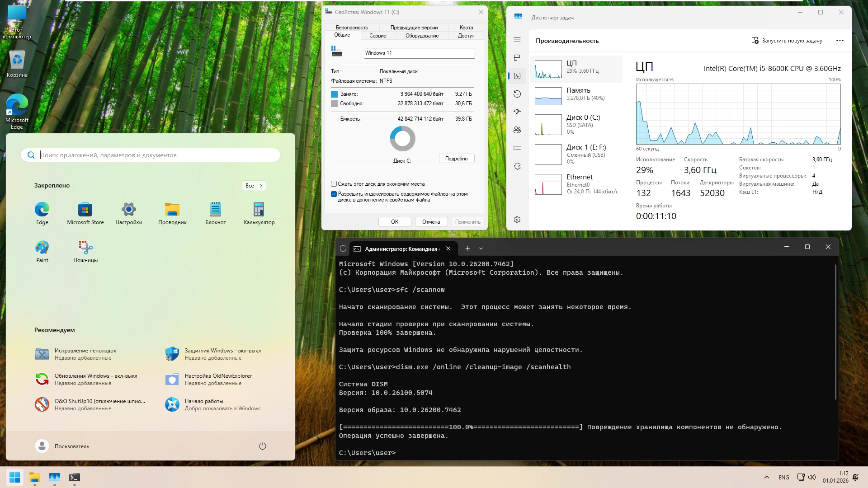Switch to 'Безопасность' tab in properties
The image size is (868, 488).
point(352,28)
